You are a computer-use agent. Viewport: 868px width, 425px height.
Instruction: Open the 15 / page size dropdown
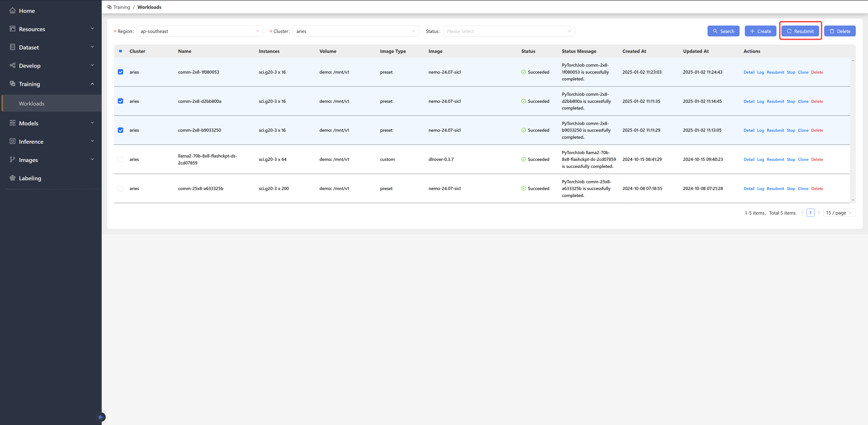point(839,213)
